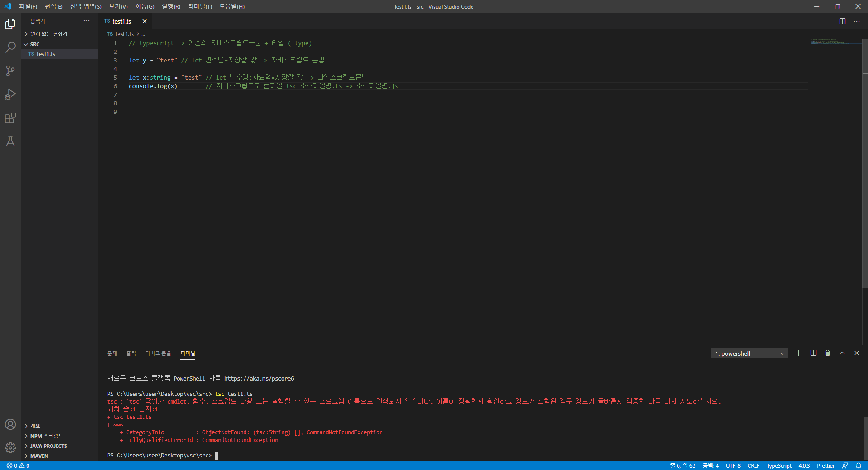Expand the open editors section
The height and width of the screenshot is (470, 868).
(x=60, y=34)
